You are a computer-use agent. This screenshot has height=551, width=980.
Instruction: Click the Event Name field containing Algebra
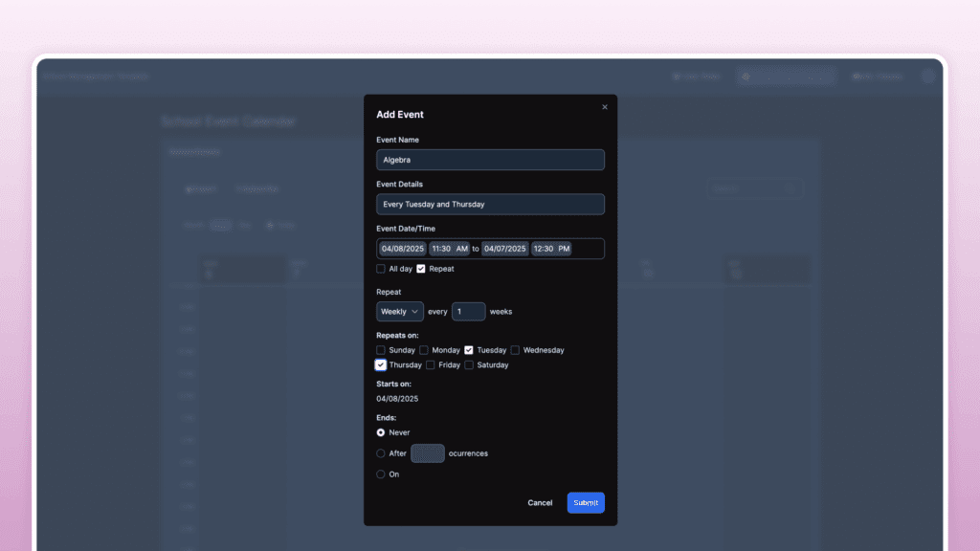pyautogui.click(x=490, y=160)
